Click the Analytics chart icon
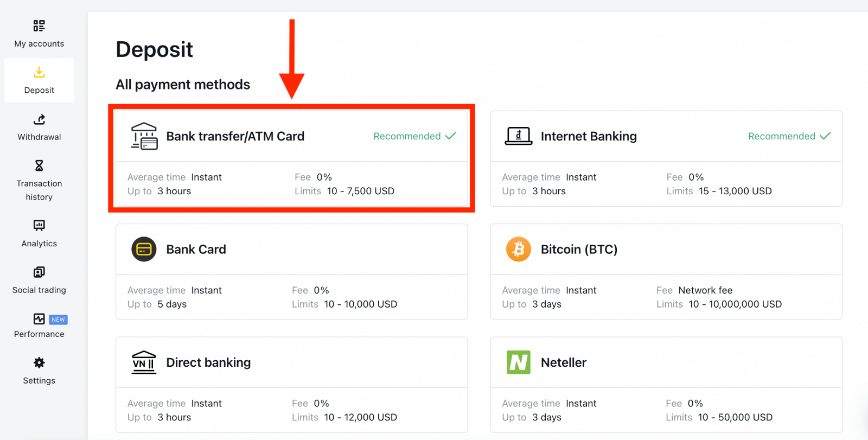Image resolution: width=868 pixels, height=440 pixels. point(39,225)
